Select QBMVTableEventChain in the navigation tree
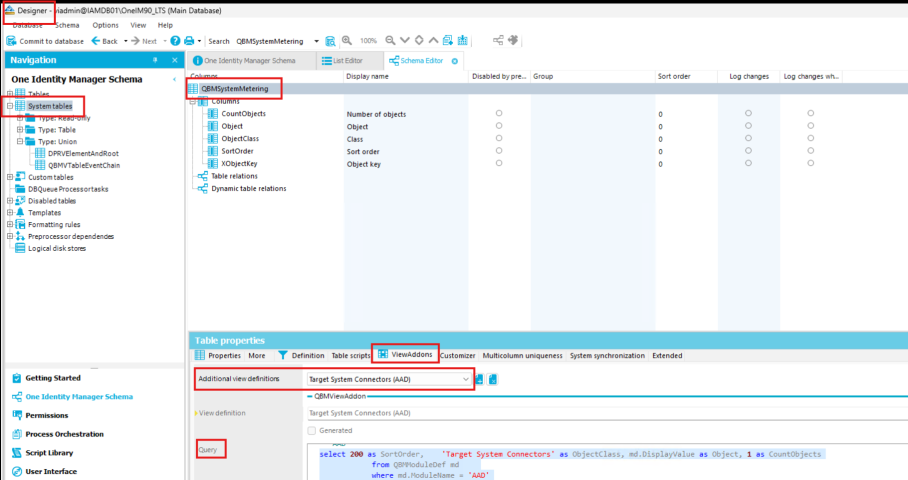This screenshot has width=908, height=480. click(x=84, y=165)
